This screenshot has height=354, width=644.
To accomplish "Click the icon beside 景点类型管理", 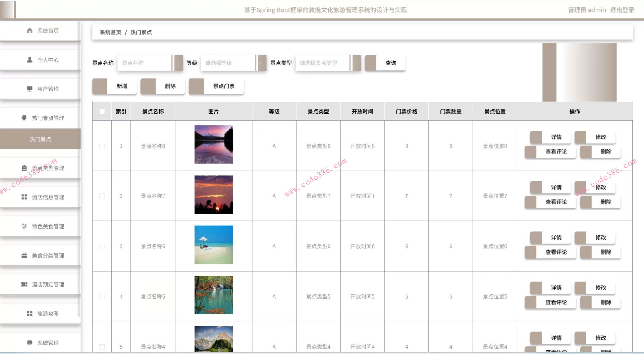I will 24,168.
